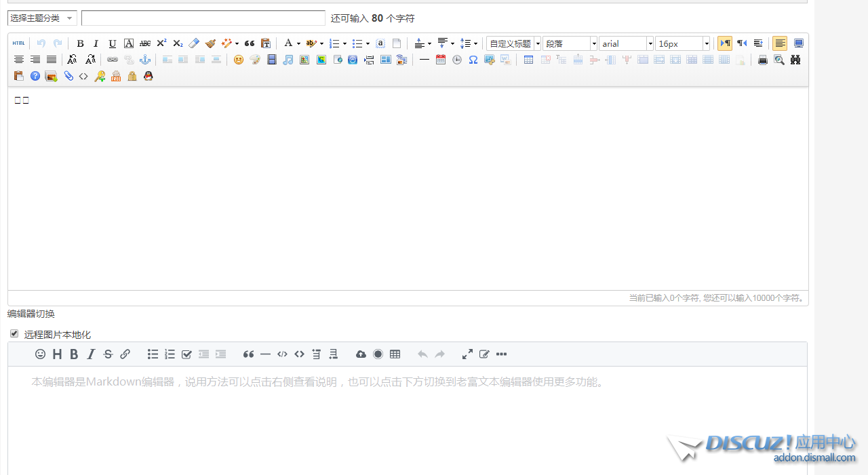Align text center in rich editor
The height and width of the screenshot is (475, 868).
(x=19, y=60)
